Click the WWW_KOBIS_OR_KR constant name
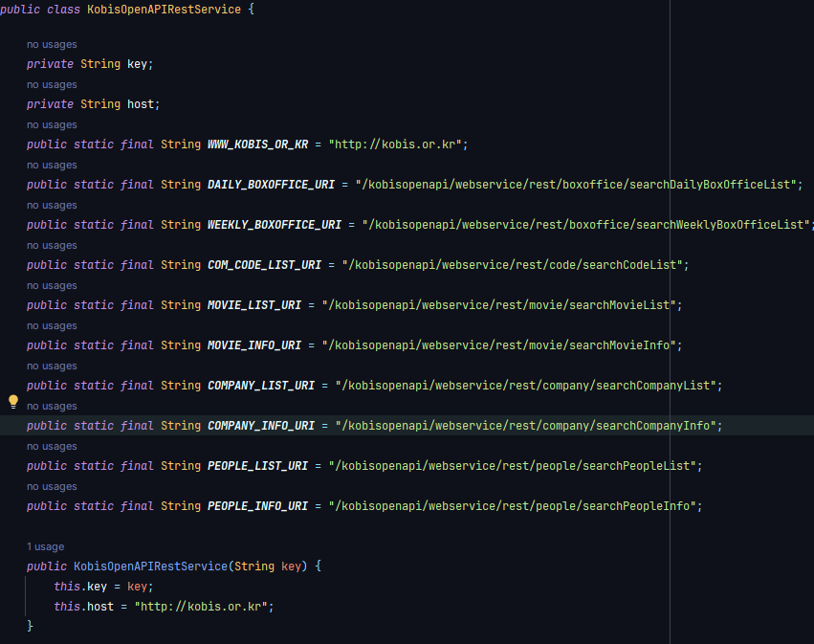 tap(258, 144)
